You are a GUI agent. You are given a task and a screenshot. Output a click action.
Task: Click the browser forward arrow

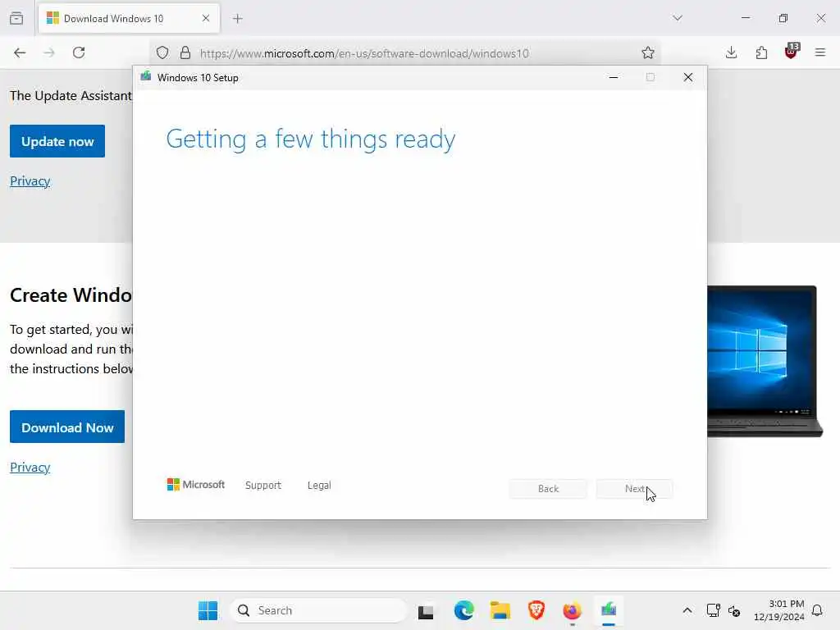click(49, 52)
